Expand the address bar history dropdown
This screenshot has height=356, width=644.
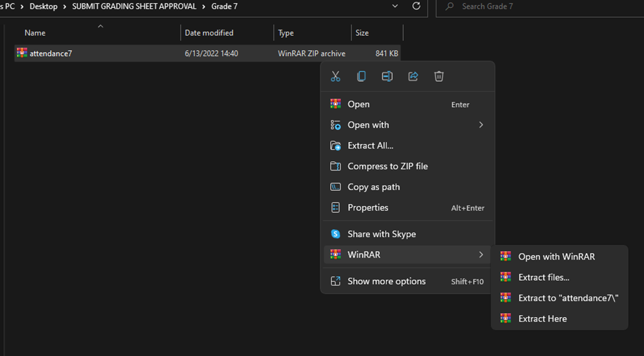[x=395, y=7]
